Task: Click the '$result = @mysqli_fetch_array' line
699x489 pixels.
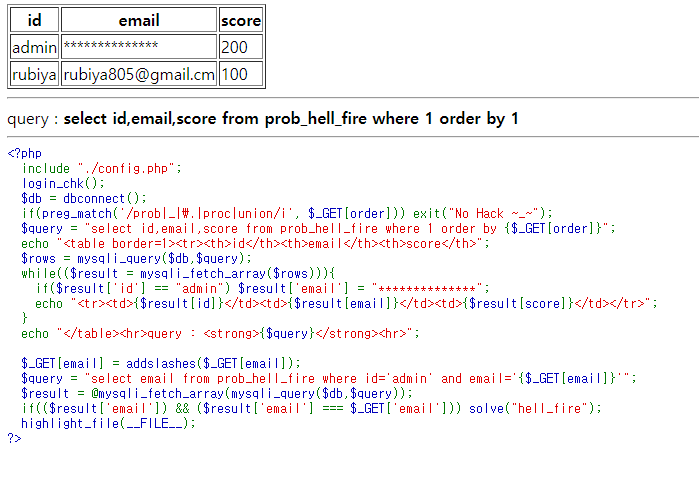Action: point(217,394)
